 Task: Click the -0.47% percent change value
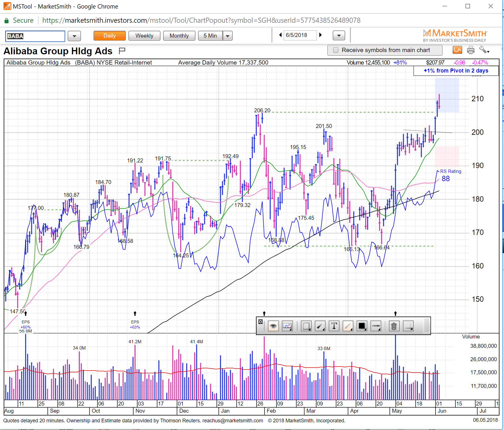[x=480, y=63]
